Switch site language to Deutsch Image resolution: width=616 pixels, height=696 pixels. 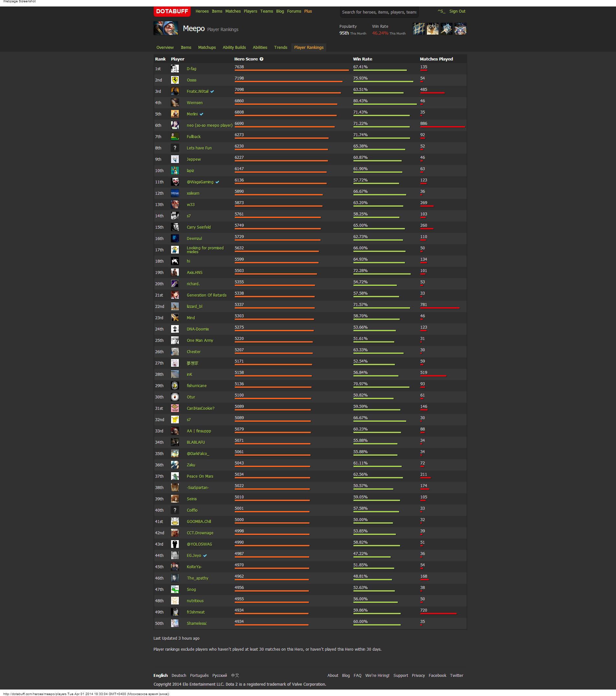pos(179,676)
